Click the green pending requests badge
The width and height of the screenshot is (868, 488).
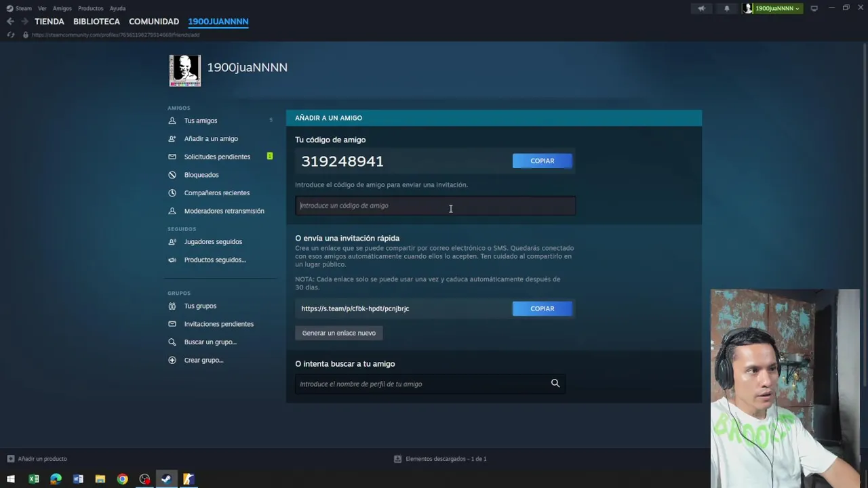click(x=270, y=157)
